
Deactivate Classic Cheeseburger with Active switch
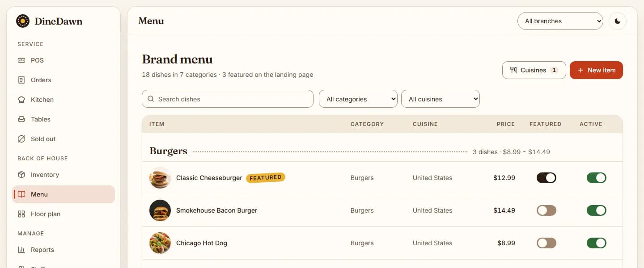(597, 178)
